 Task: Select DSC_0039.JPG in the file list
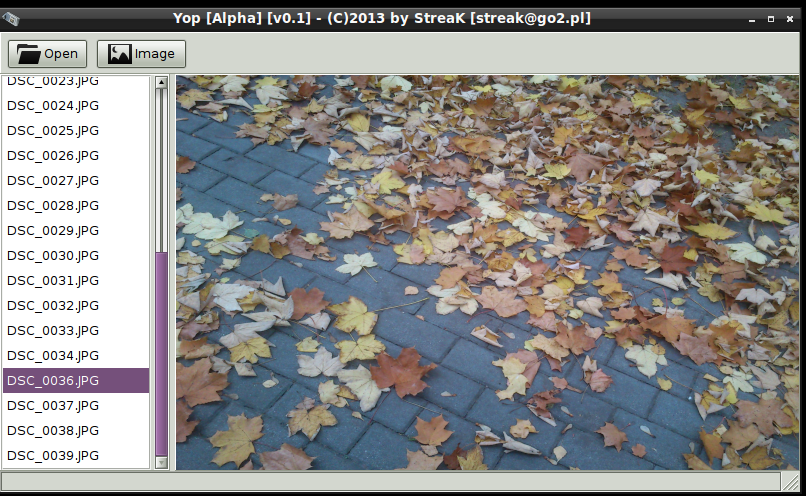click(76, 455)
